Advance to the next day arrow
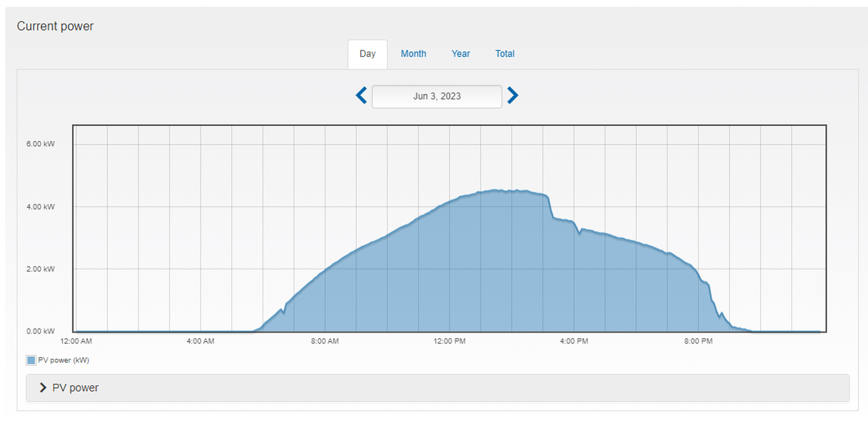 (x=512, y=96)
